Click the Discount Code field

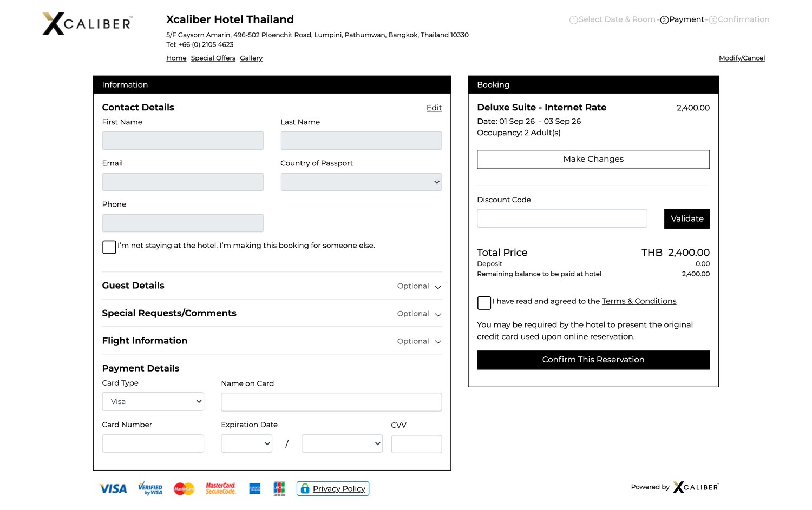(562, 218)
